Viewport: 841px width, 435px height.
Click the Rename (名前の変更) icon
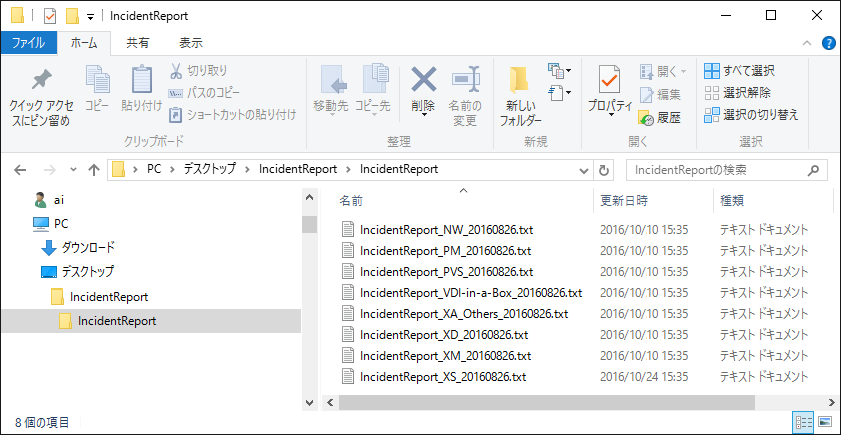point(465,81)
